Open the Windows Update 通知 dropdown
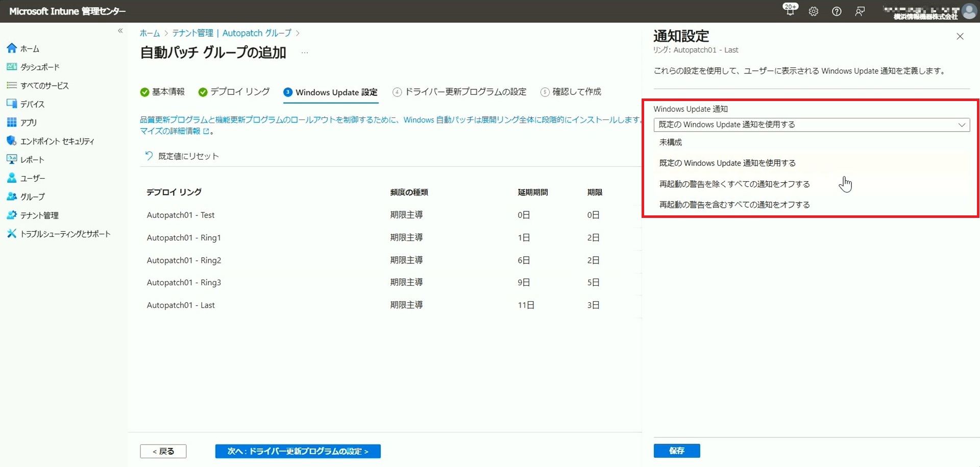 (x=812, y=125)
